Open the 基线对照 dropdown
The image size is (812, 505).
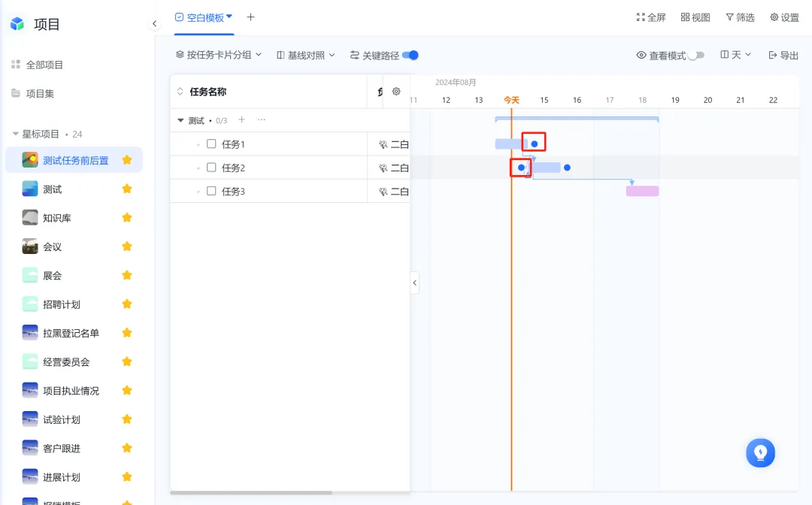pyautogui.click(x=305, y=55)
